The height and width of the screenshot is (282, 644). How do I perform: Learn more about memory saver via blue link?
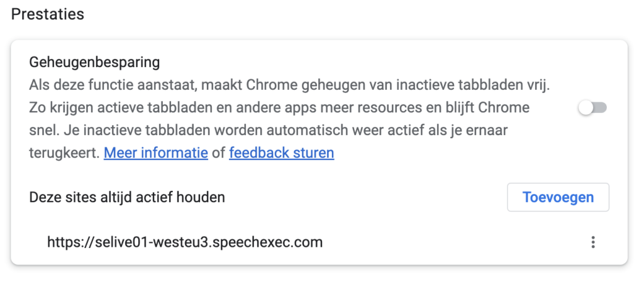(156, 153)
